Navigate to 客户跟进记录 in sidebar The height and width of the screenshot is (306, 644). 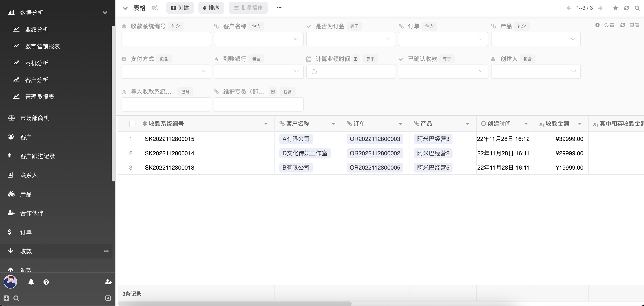37,156
